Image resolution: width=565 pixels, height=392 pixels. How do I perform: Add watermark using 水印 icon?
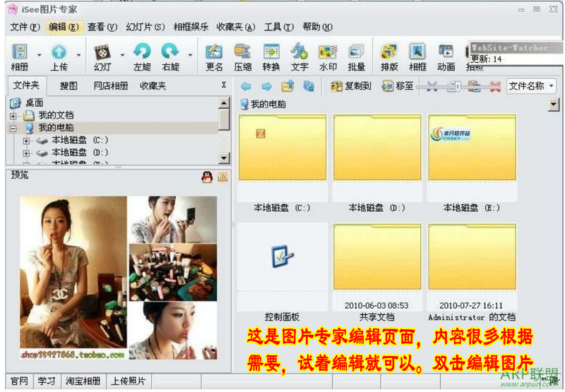click(328, 57)
